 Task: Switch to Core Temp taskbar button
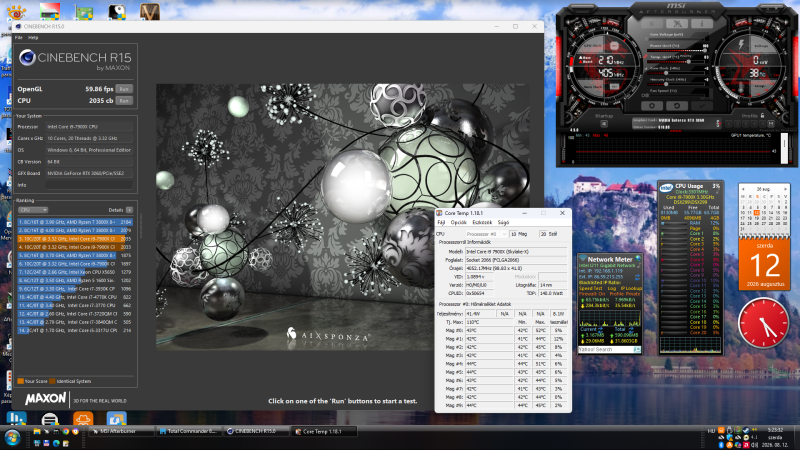pyautogui.click(x=323, y=431)
